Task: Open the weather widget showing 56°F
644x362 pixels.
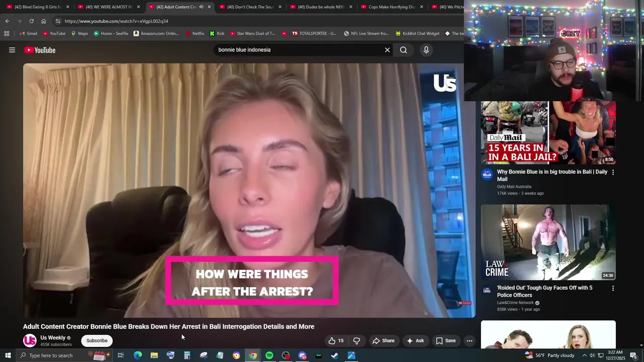Action: [x=549, y=355]
